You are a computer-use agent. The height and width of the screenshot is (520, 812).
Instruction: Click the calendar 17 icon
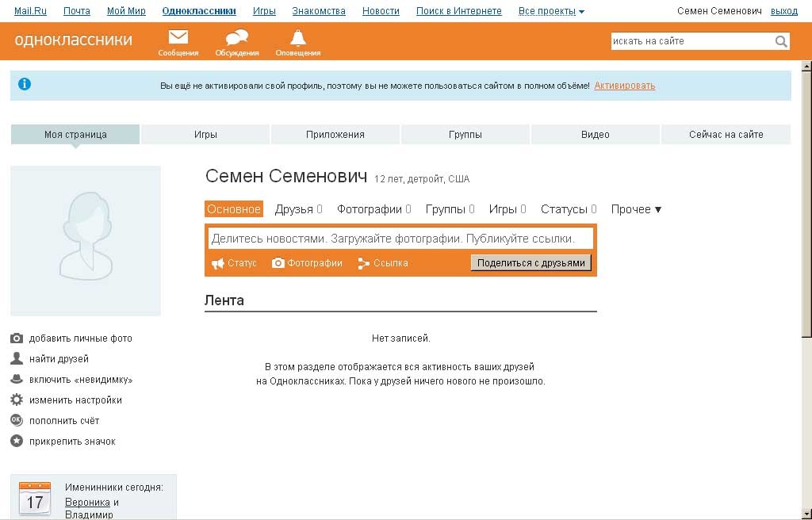click(x=35, y=499)
